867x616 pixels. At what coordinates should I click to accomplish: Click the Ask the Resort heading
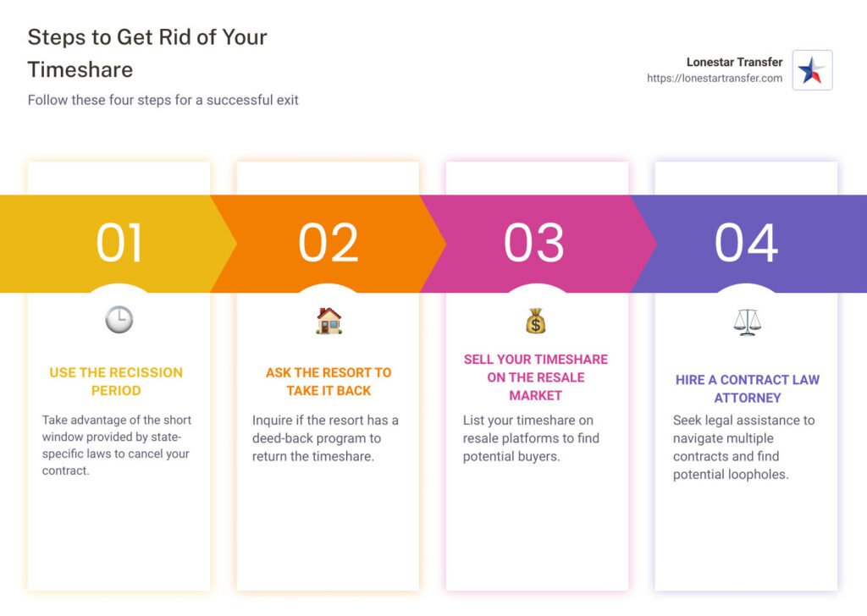tap(329, 382)
